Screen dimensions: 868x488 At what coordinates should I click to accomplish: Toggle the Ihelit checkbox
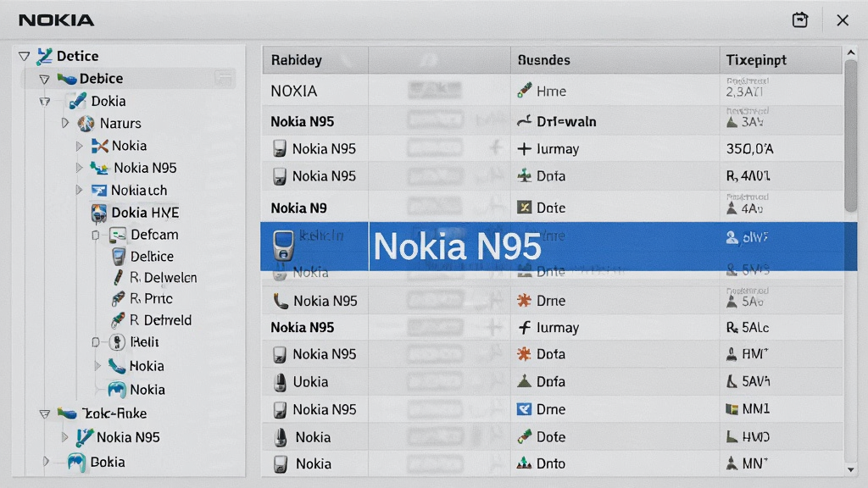(96, 342)
